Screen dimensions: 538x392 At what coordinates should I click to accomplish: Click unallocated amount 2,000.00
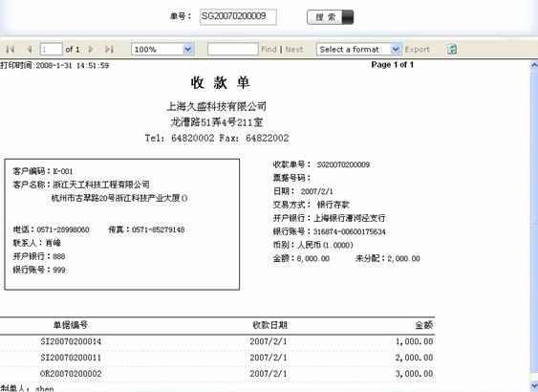tap(404, 258)
